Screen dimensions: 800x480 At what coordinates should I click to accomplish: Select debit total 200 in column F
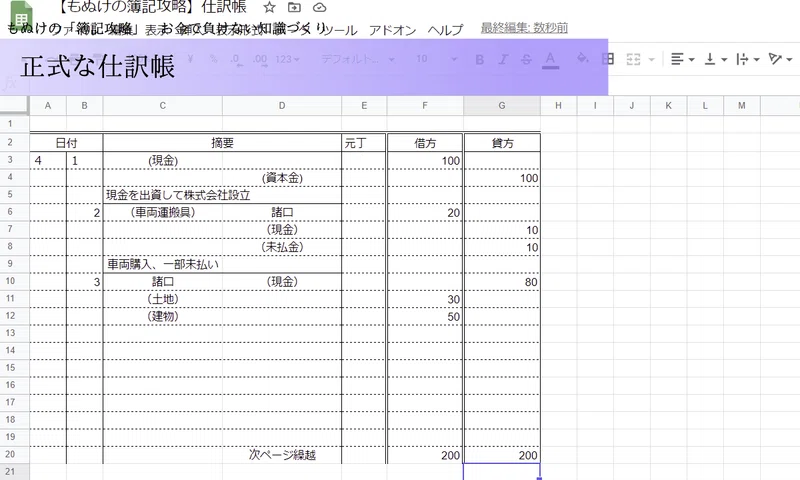(425, 454)
